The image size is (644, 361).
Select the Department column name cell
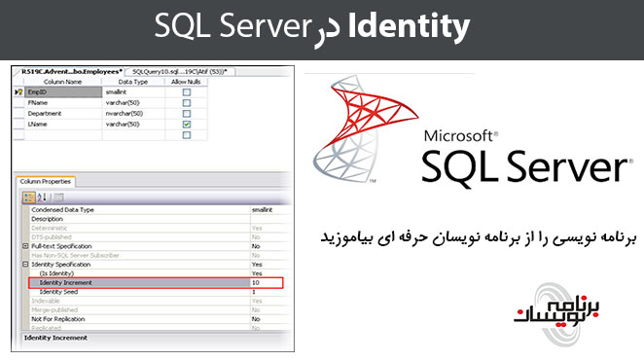click(63, 113)
